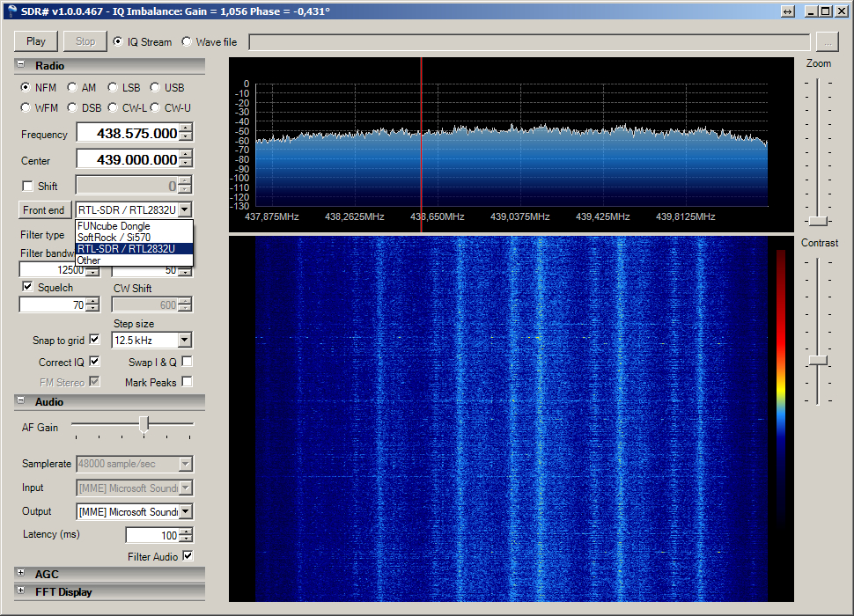Collapse the Audio panel minus icon

21,400
